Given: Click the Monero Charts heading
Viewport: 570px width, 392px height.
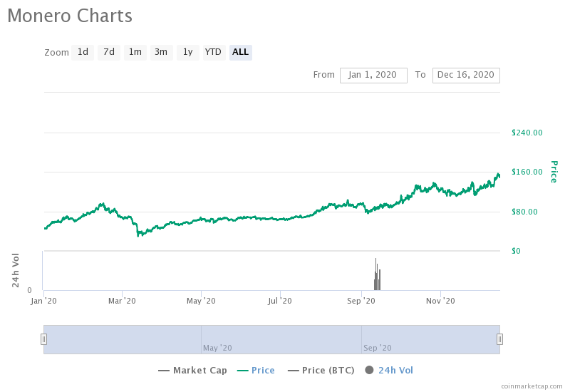Looking at the screenshot, I should (x=70, y=16).
